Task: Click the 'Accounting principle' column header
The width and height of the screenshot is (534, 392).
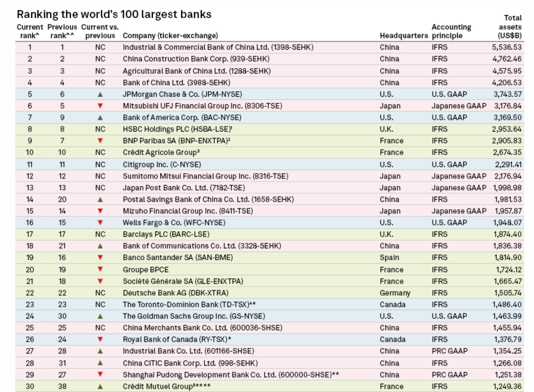Action: point(451,31)
